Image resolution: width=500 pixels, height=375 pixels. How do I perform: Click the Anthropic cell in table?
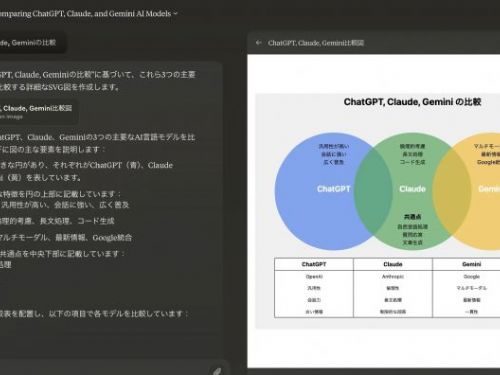click(x=393, y=277)
